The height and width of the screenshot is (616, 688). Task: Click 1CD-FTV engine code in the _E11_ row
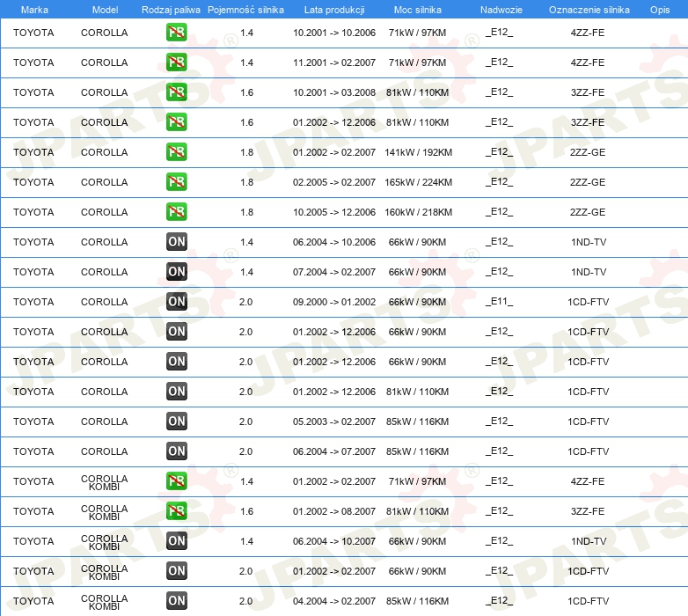[589, 302]
